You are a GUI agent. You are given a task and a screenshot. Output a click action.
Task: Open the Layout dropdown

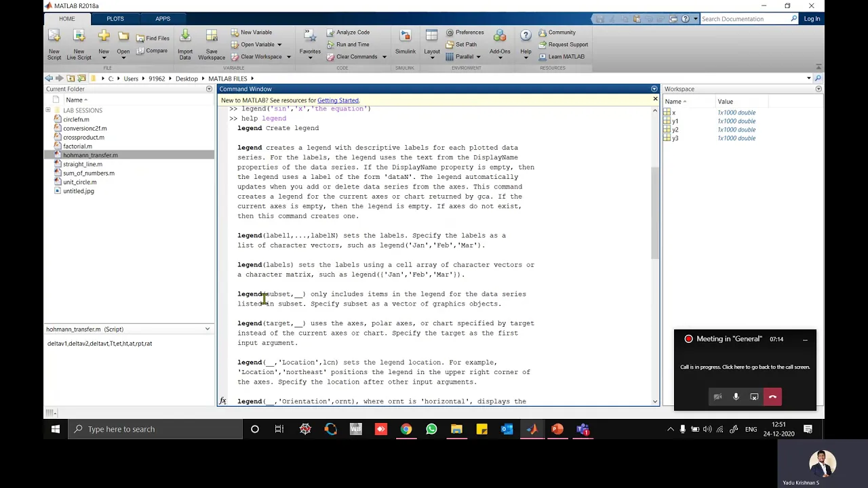(432, 58)
